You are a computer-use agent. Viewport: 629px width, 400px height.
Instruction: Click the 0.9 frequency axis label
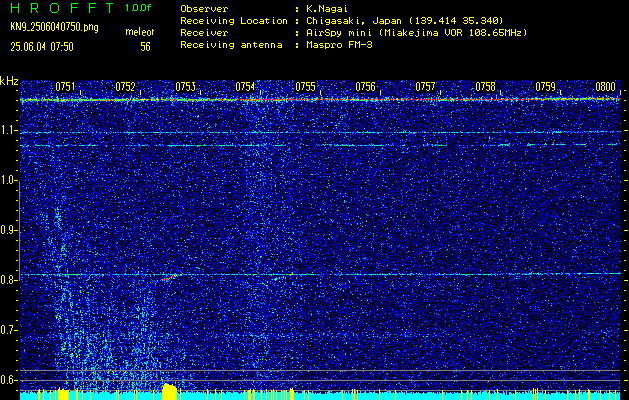click(x=8, y=231)
